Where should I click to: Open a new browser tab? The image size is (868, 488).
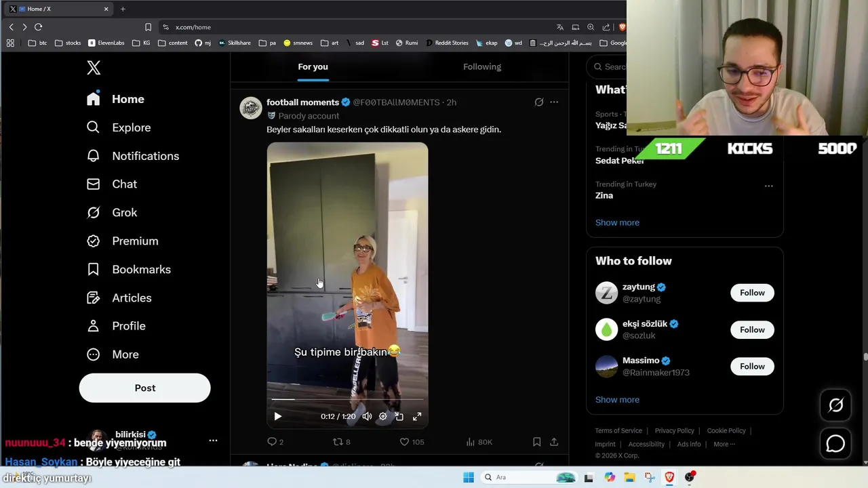point(123,9)
